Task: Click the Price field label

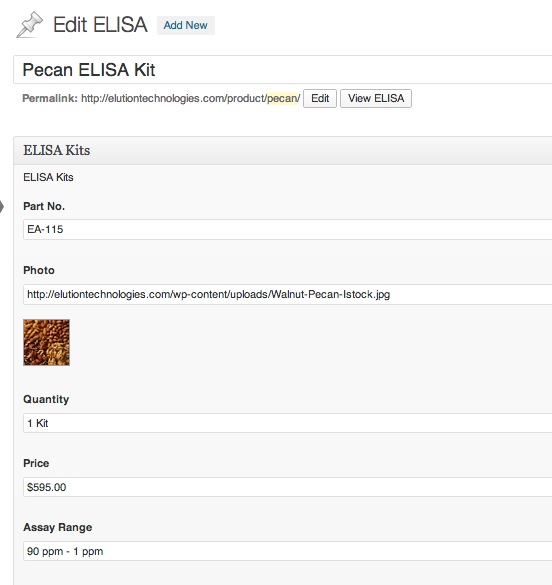Action: (36, 463)
